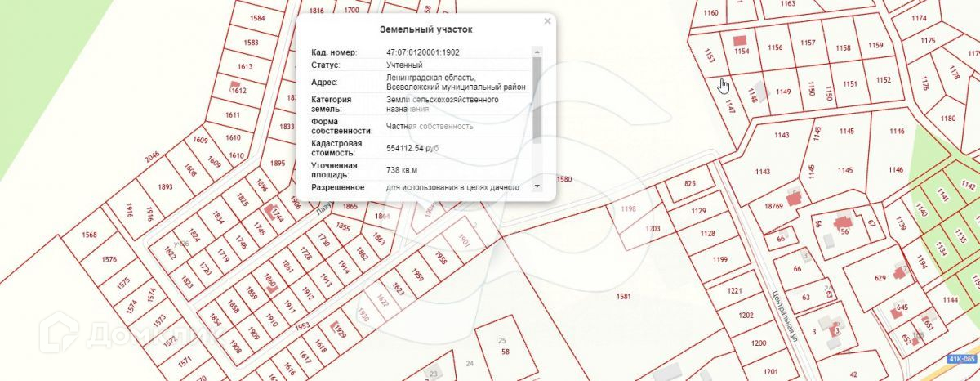The image size is (980, 381).
Task: Click the building on parcel 1612
Action: [x=236, y=85]
